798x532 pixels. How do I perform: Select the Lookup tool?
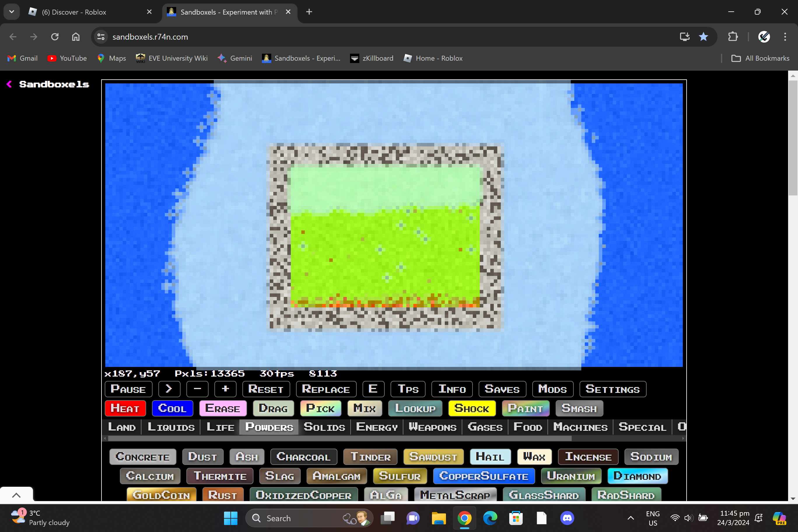click(415, 408)
